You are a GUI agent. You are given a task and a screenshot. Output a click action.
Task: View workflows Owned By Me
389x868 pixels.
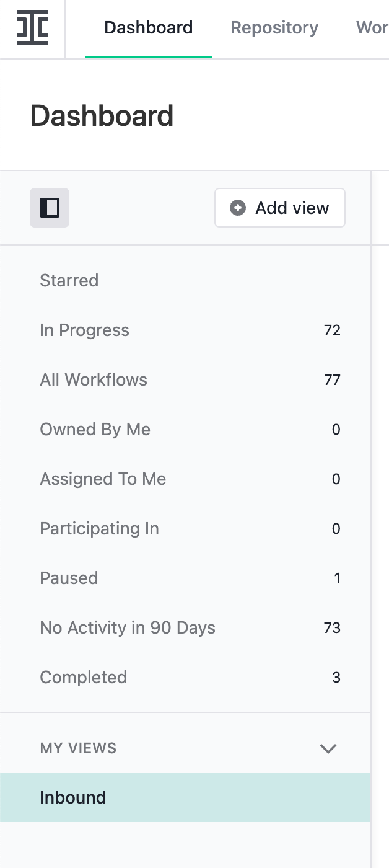tap(95, 429)
